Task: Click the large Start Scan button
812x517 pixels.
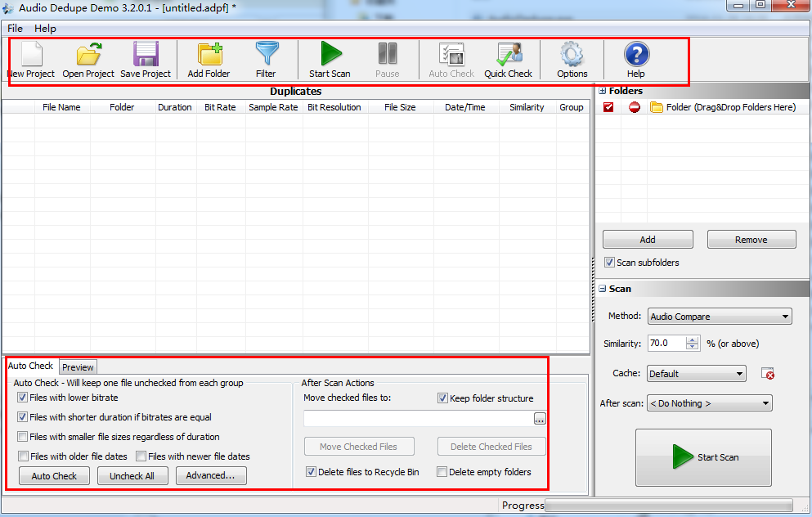Action: point(703,457)
